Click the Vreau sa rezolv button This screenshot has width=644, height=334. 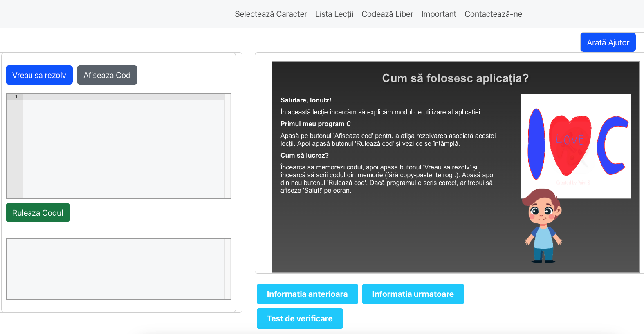click(39, 75)
